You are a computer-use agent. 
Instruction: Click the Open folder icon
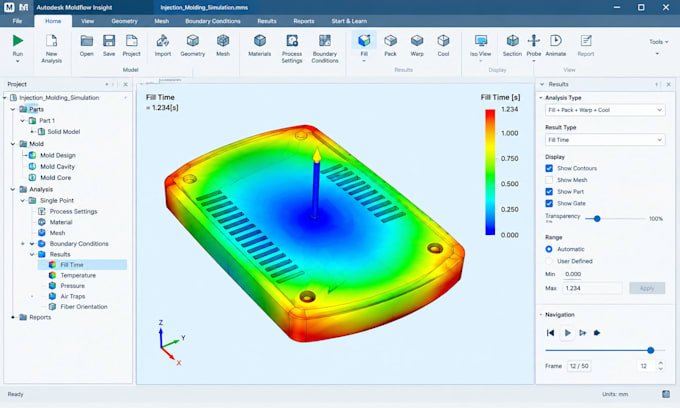point(87,41)
